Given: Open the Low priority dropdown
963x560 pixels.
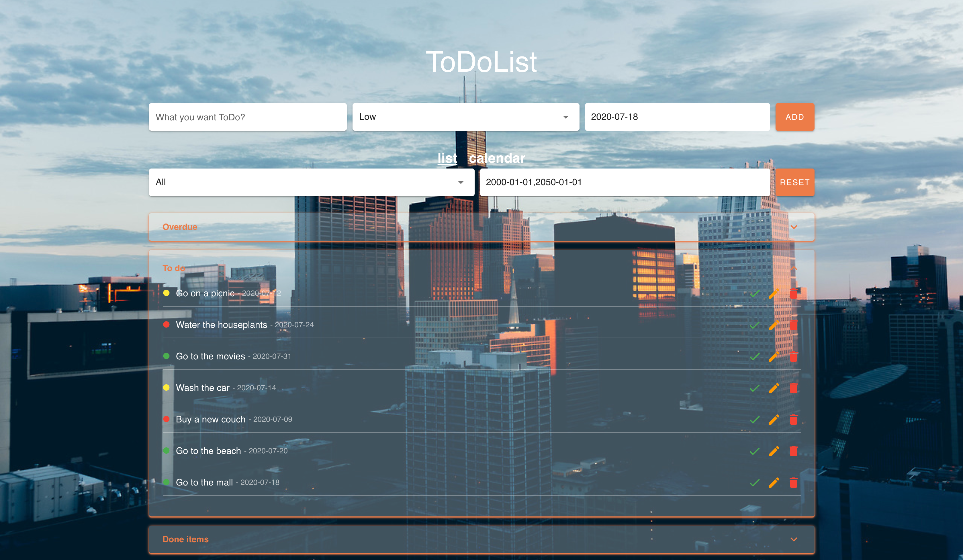Looking at the screenshot, I should point(465,117).
